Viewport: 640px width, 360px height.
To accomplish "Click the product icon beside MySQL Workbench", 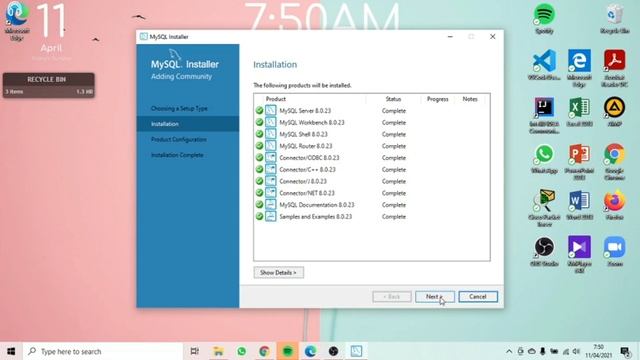I will point(271,122).
